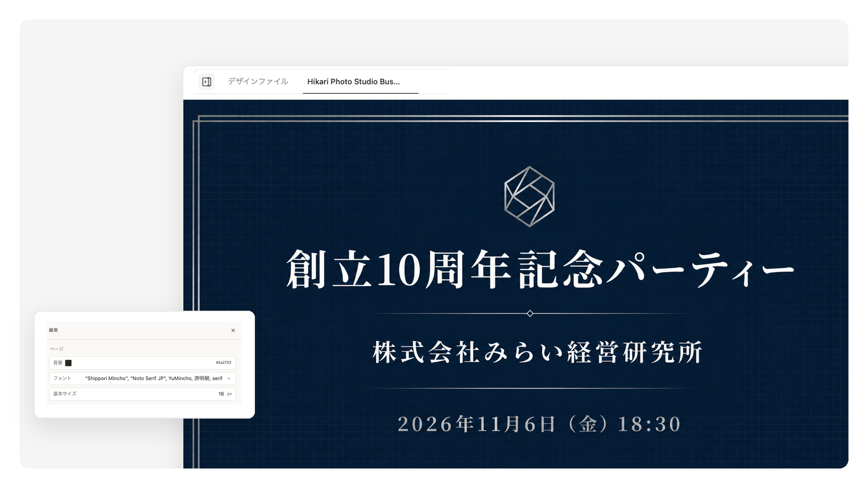Open the フォント dropdown
868x488 pixels.
point(143,378)
